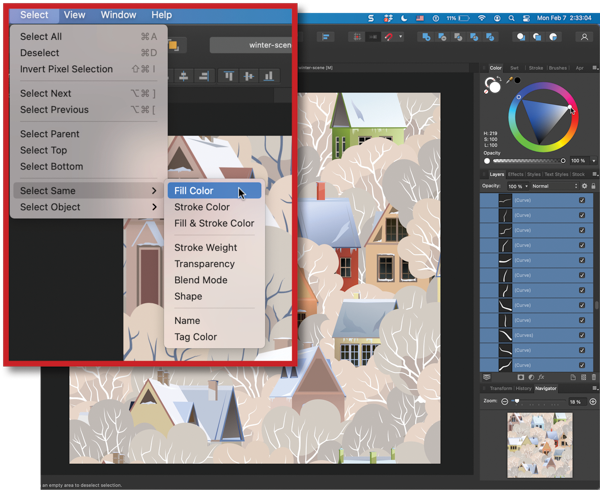Screen dimensions: 600x490
Task: Open the Navigator panel options menu icon
Action: (x=595, y=388)
